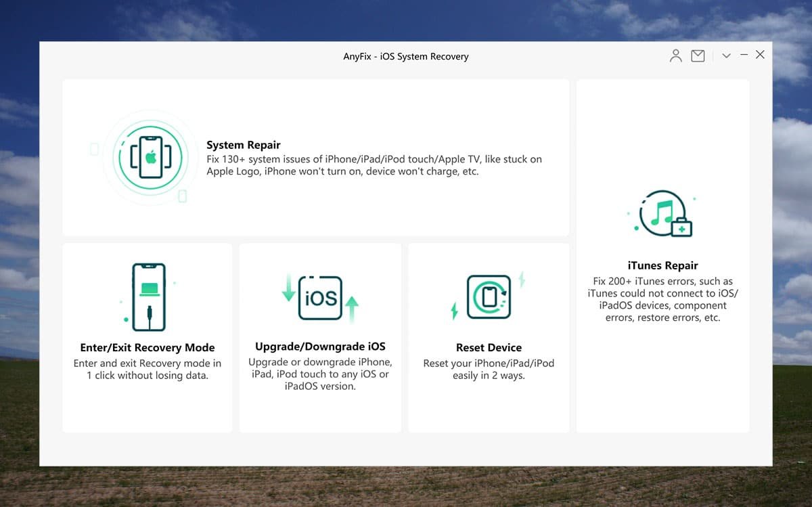Screen dimensions: 812x507
Task: Click the iTunes Repair music note icon
Action: click(662, 215)
